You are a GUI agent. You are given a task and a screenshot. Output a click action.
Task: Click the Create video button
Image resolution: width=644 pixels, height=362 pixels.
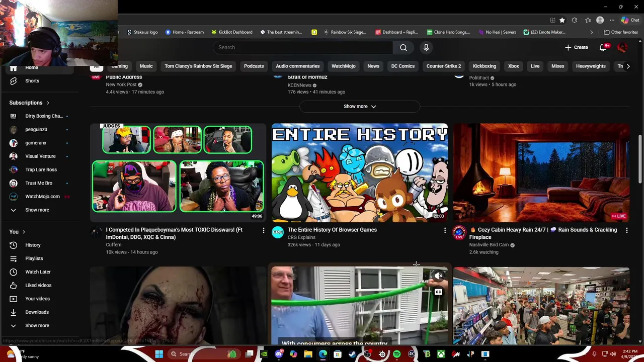click(576, 47)
